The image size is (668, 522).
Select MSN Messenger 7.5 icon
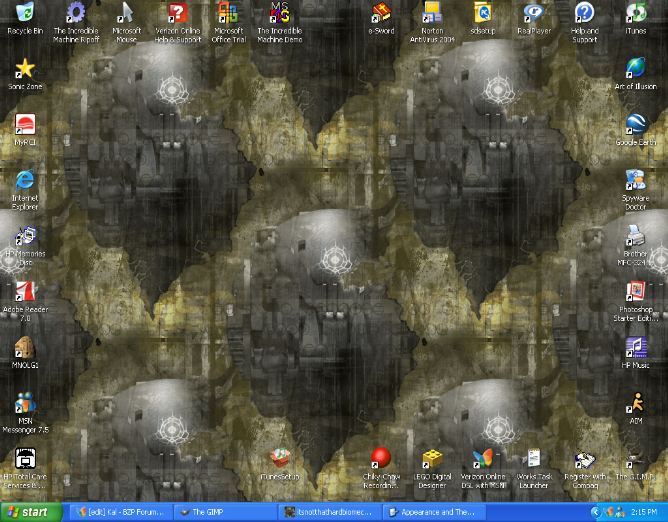(x=25, y=403)
